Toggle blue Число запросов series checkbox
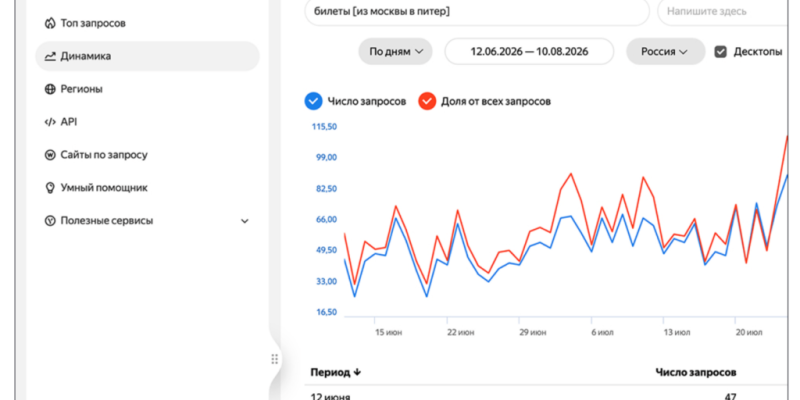Viewport: 800px width, 400px height. tap(313, 101)
